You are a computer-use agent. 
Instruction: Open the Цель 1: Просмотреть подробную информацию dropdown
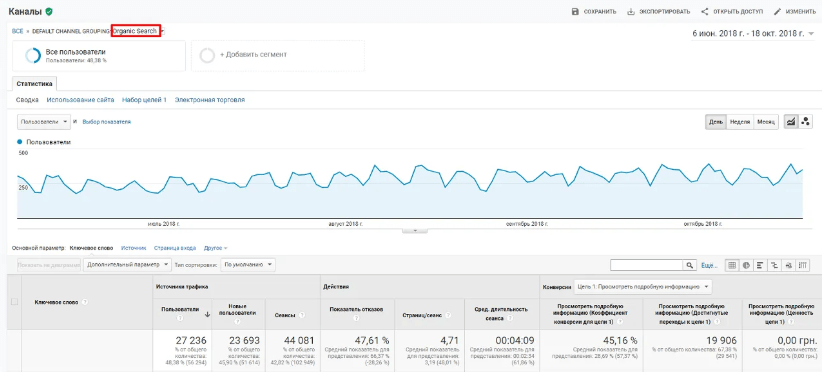click(x=643, y=287)
